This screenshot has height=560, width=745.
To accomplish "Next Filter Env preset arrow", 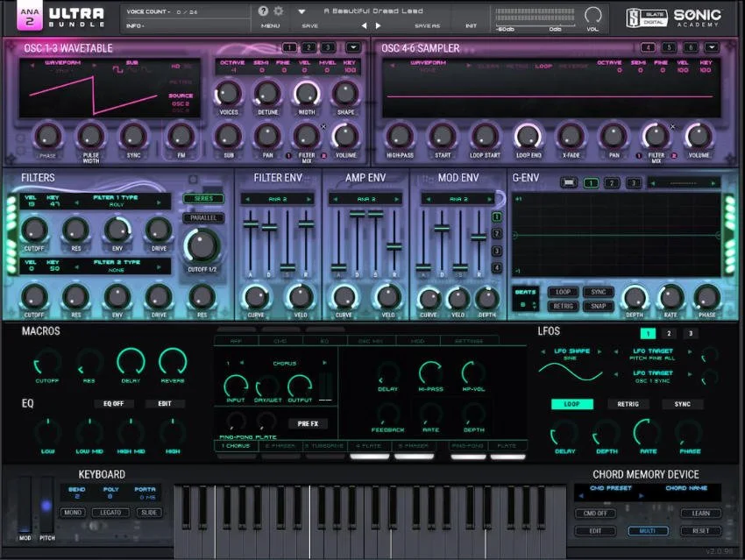I will coord(309,199).
